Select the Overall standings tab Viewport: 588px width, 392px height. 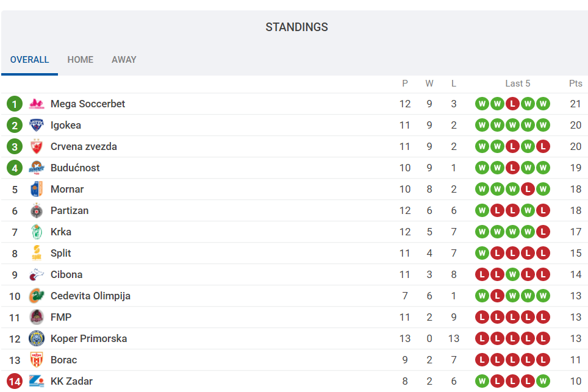click(x=29, y=60)
